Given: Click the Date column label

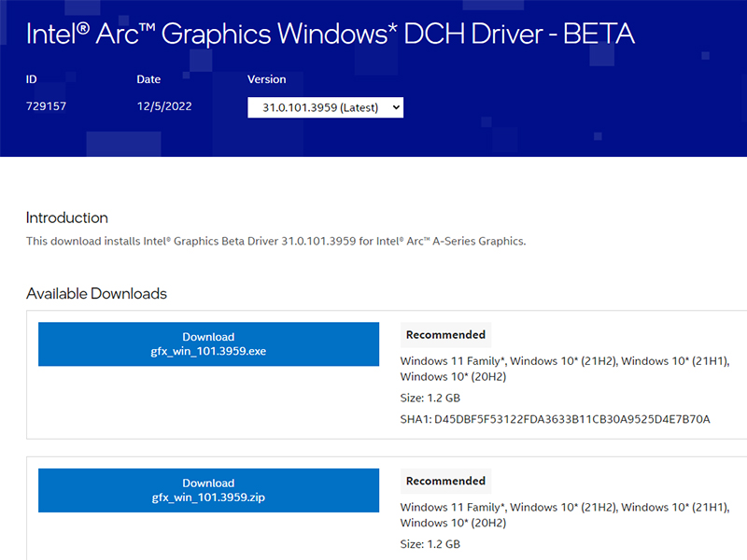Looking at the screenshot, I should 148,79.
